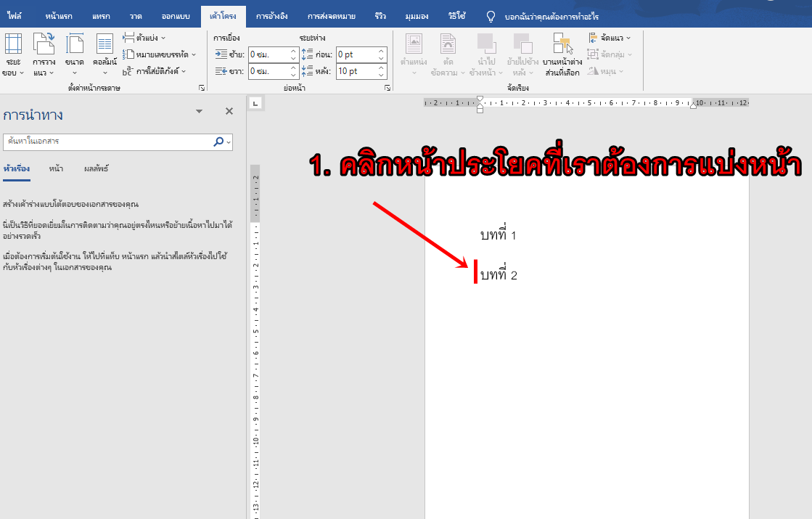Click the magnifier search icon in navigation
The height and width of the screenshot is (519, 812).
pos(218,142)
